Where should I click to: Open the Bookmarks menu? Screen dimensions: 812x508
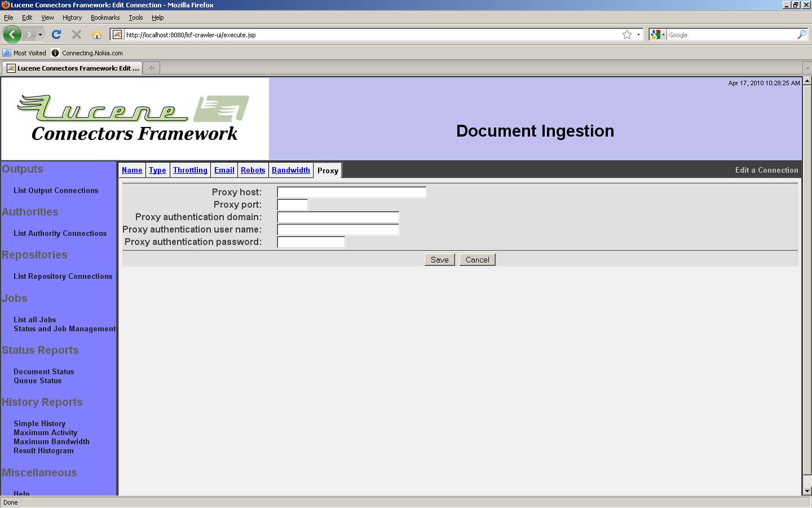105,17
